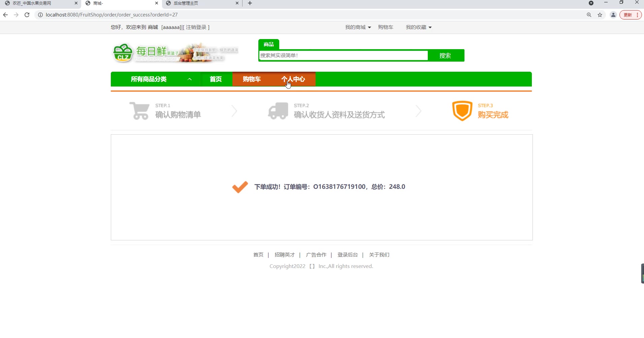The width and height of the screenshot is (644, 338).
Task: Click the aaaaaa username in the top bar
Action: pyautogui.click(x=171, y=27)
